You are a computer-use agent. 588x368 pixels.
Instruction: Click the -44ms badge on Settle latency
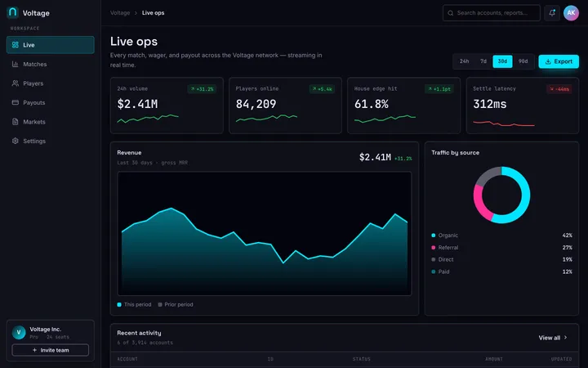pyautogui.click(x=559, y=89)
